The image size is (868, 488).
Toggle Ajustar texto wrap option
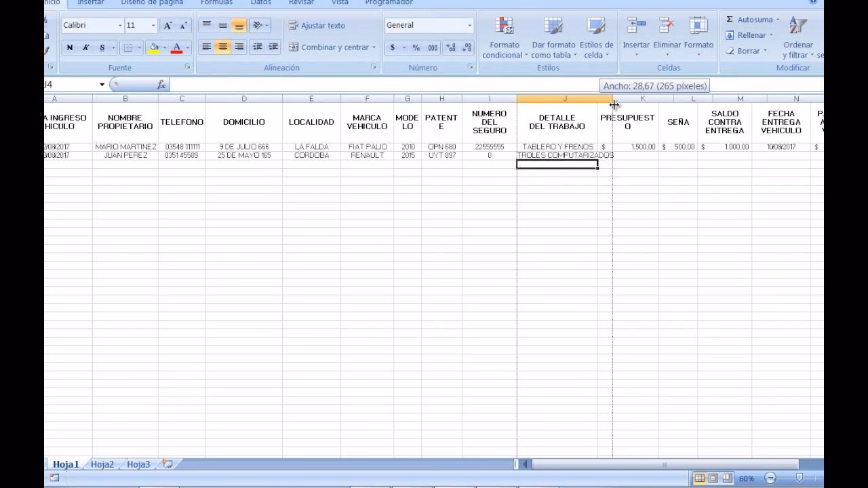[x=317, y=26]
